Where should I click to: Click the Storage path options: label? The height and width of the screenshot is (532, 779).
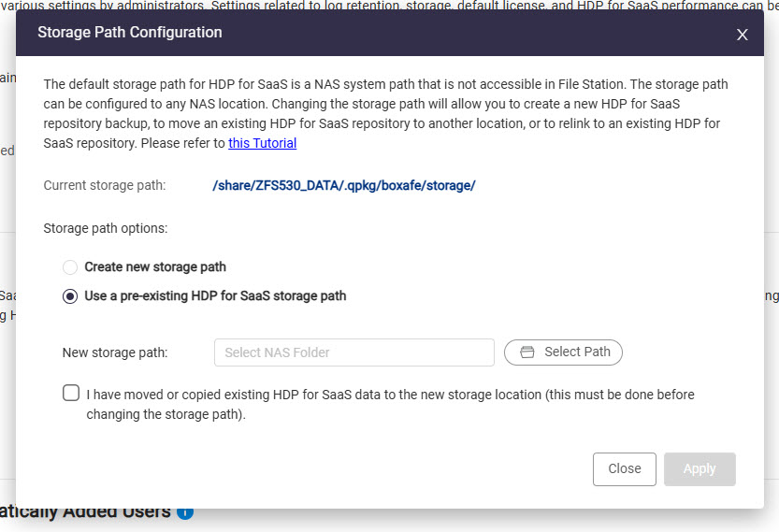point(106,228)
